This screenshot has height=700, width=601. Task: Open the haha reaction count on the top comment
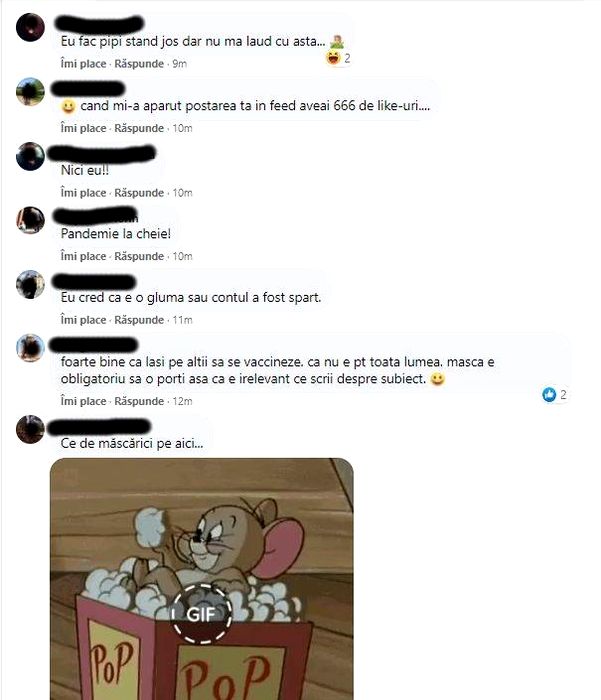pyautogui.click(x=339, y=58)
